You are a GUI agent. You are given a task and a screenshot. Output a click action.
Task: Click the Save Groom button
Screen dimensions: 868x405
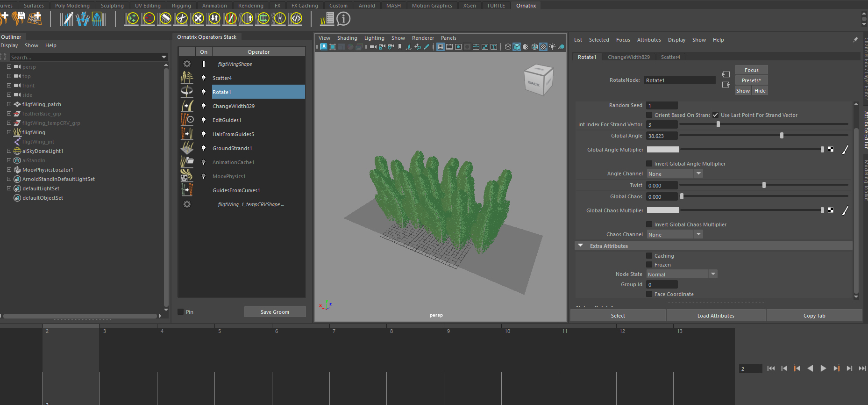(x=275, y=312)
